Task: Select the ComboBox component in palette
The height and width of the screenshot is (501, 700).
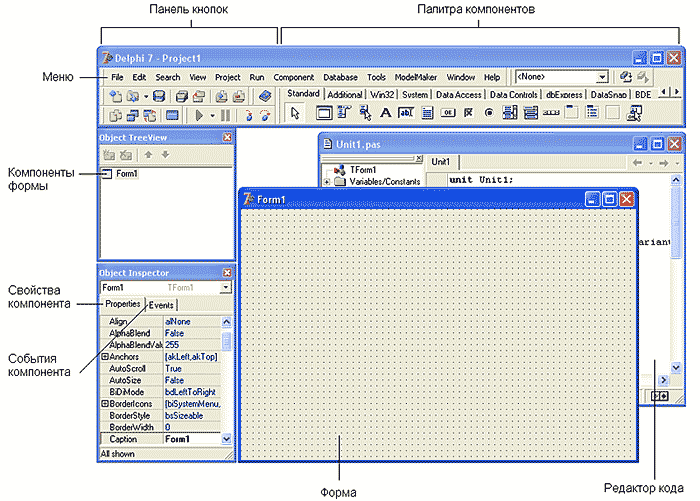Action: pyautogui.click(x=530, y=113)
